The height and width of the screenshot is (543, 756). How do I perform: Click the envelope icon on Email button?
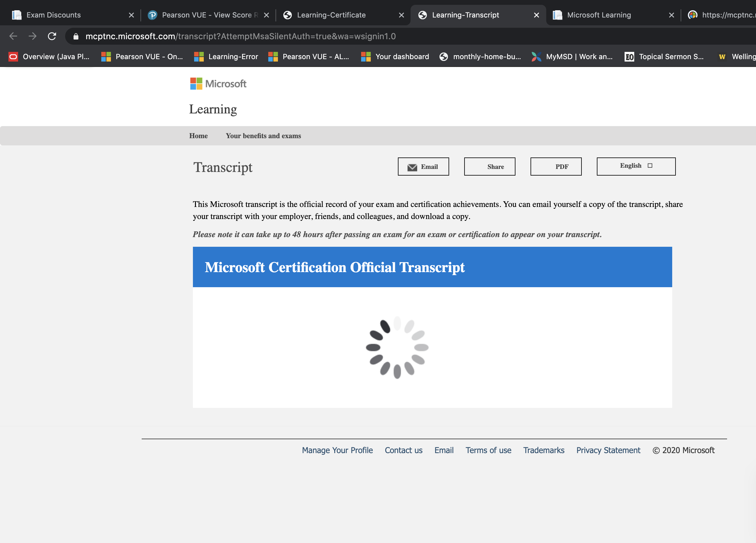[412, 167]
